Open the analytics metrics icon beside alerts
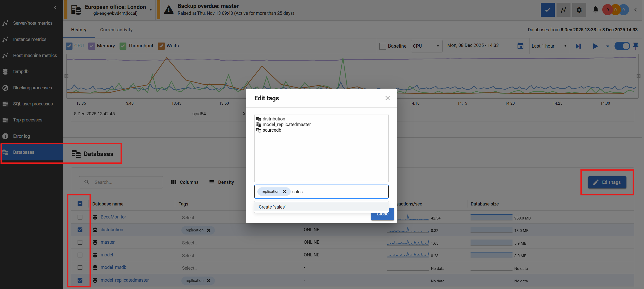Screen dimensions: 644x289 point(563,10)
